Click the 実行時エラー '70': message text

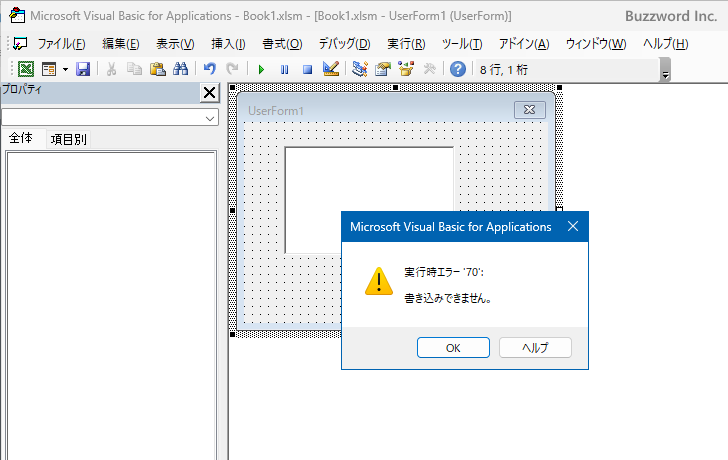pos(443,272)
